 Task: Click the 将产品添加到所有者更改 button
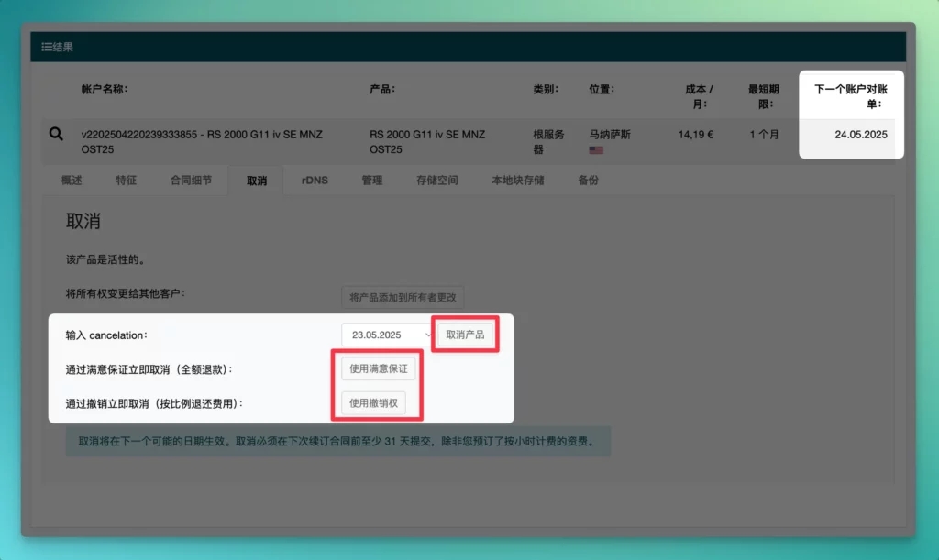click(x=403, y=297)
